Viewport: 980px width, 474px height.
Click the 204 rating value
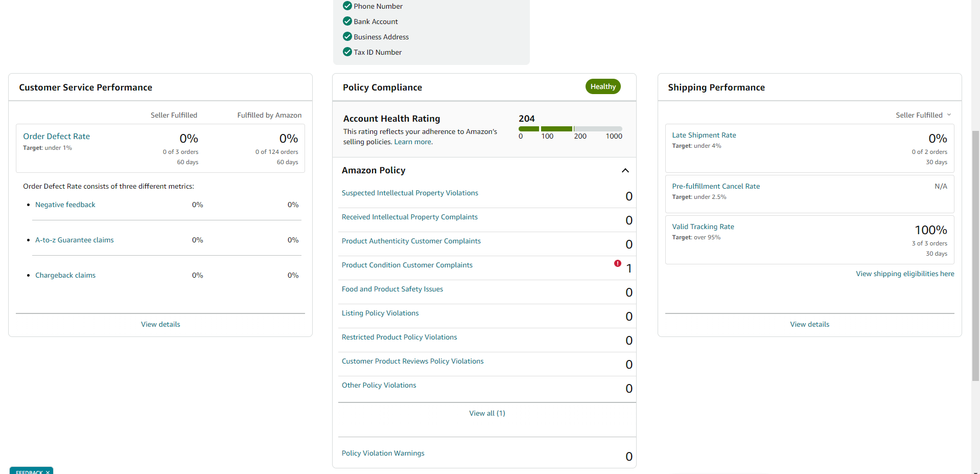pos(527,119)
